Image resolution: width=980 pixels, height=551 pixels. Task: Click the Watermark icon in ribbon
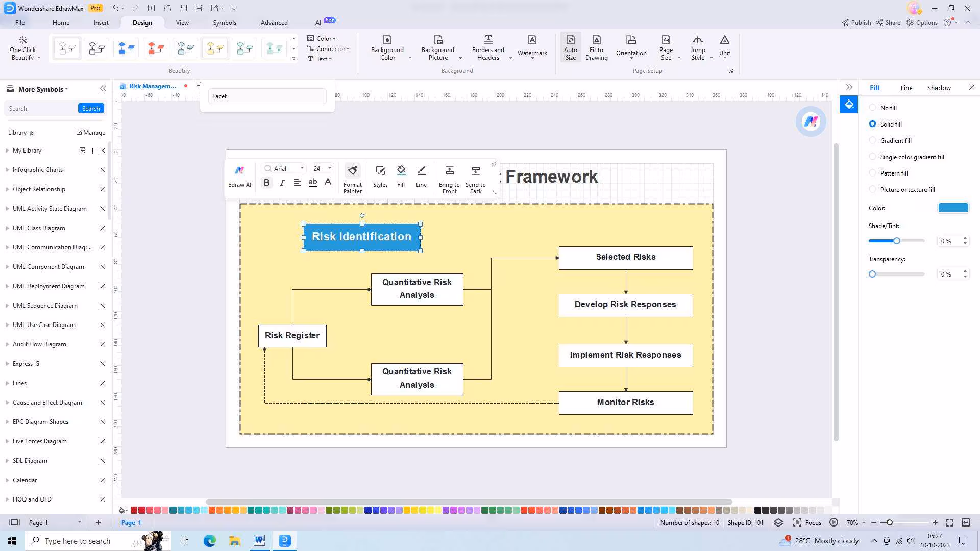532,41
